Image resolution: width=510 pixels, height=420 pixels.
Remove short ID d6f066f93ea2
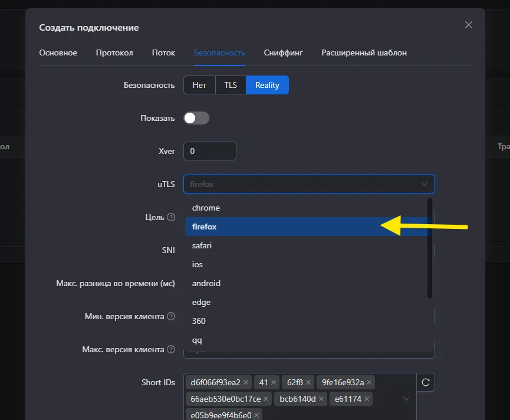coord(246,382)
